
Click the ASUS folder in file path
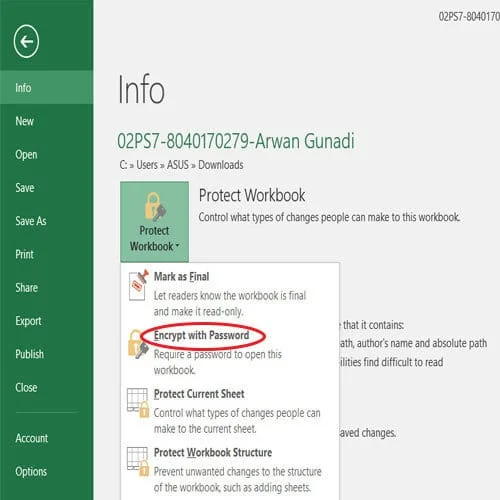point(178,165)
